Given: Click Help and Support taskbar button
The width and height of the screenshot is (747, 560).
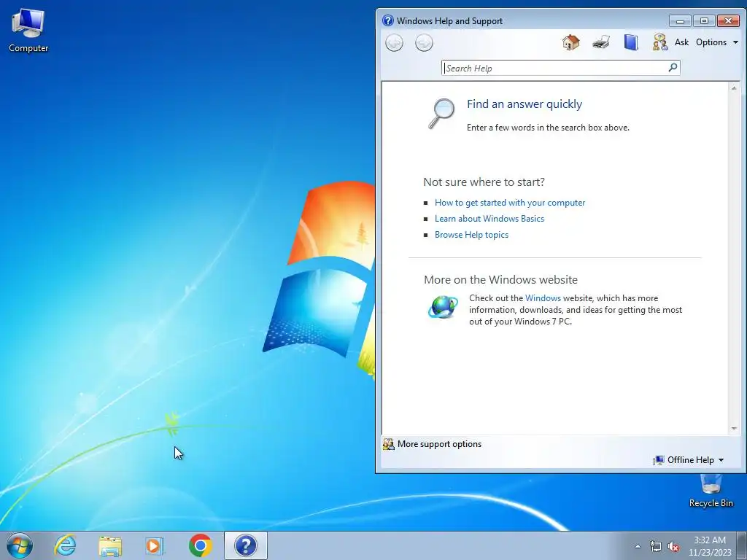Looking at the screenshot, I should coord(246,545).
